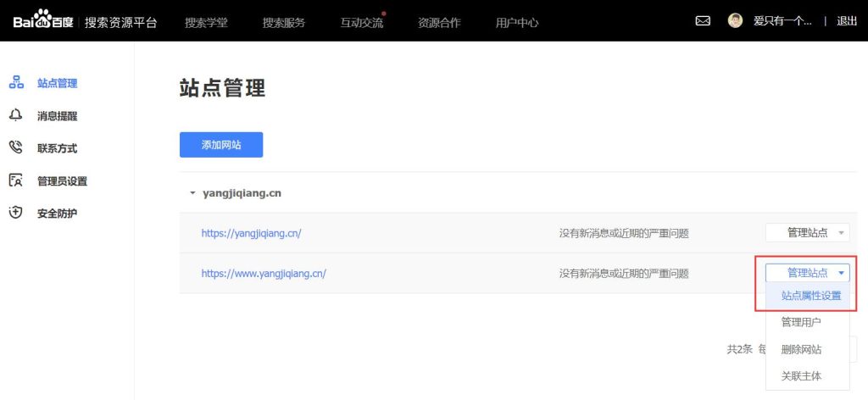Image resolution: width=868 pixels, height=400 pixels.
Task: Click status text in the https://yangjiqiang.cn/ row
Action: click(624, 233)
